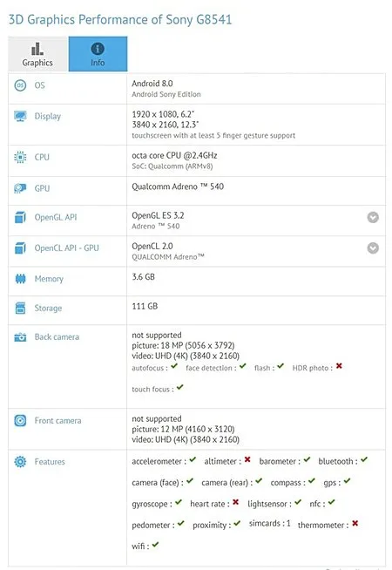Click the Back camera icon
Screen dimensions: 392x570
coord(20,337)
